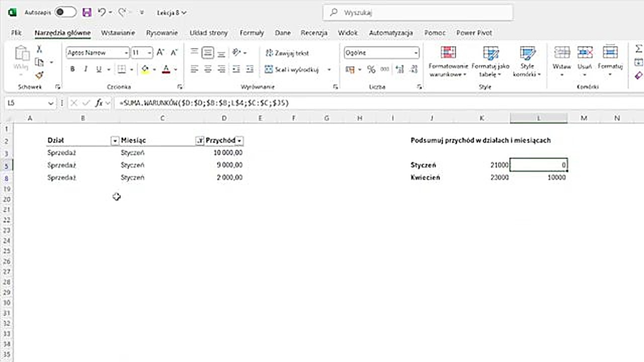Toggle the Autozapis switch
This screenshot has height=362, width=644.
pyautogui.click(x=65, y=12)
